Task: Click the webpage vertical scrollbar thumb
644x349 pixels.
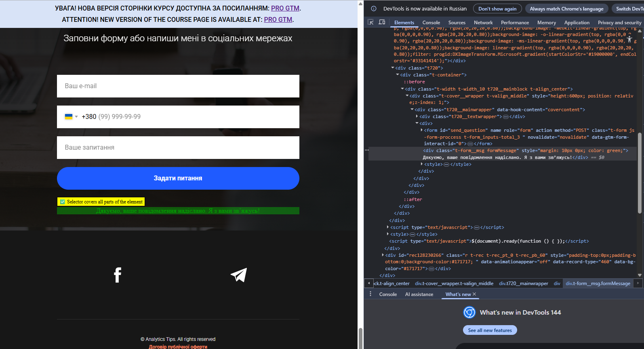Action: [360, 338]
